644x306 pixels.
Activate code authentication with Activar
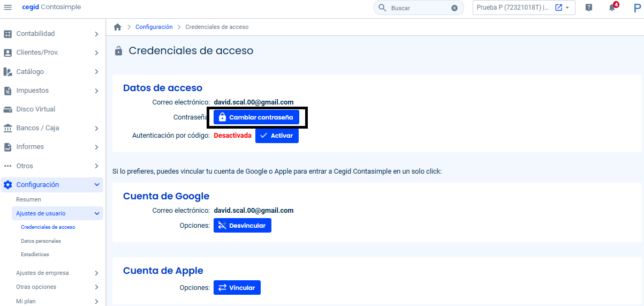(x=277, y=136)
